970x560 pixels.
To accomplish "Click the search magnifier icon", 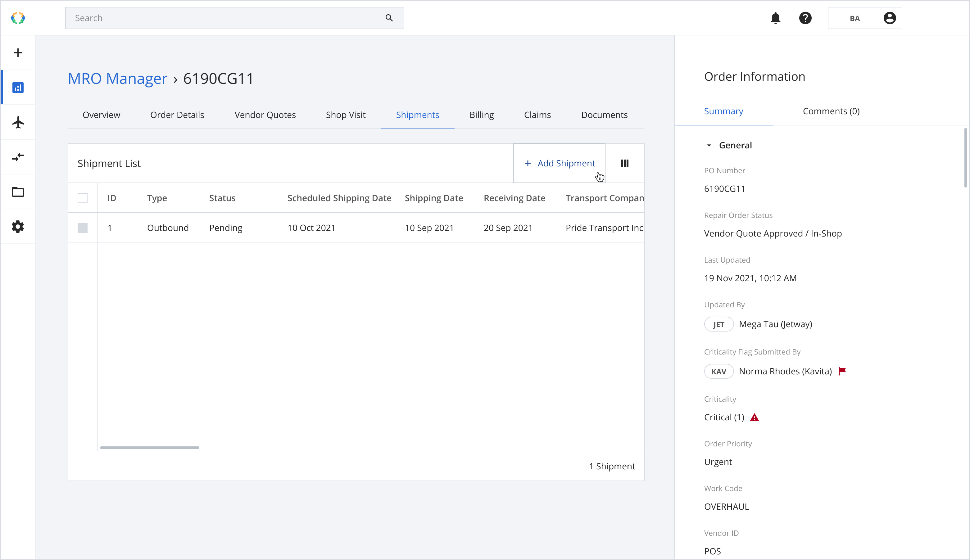I will point(389,18).
